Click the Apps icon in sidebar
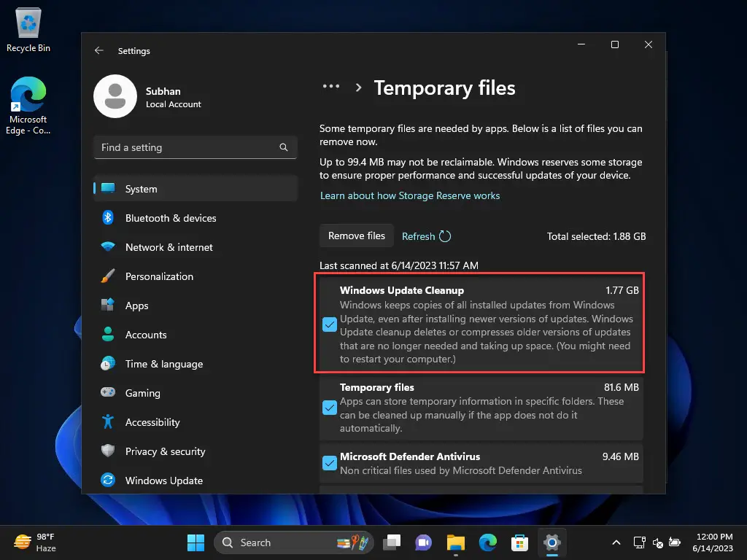This screenshot has height=560, width=747. pyautogui.click(x=108, y=305)
